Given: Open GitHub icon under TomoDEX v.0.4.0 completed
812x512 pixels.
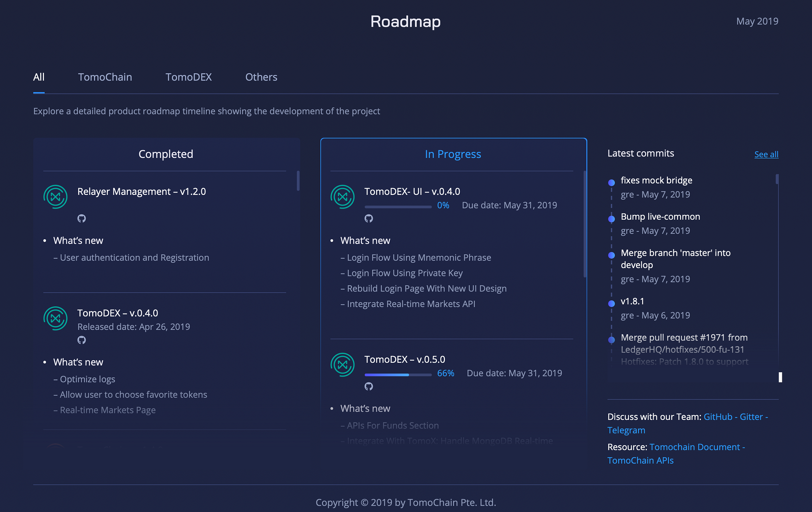Looking at the screenshot, I should point(82,340).
